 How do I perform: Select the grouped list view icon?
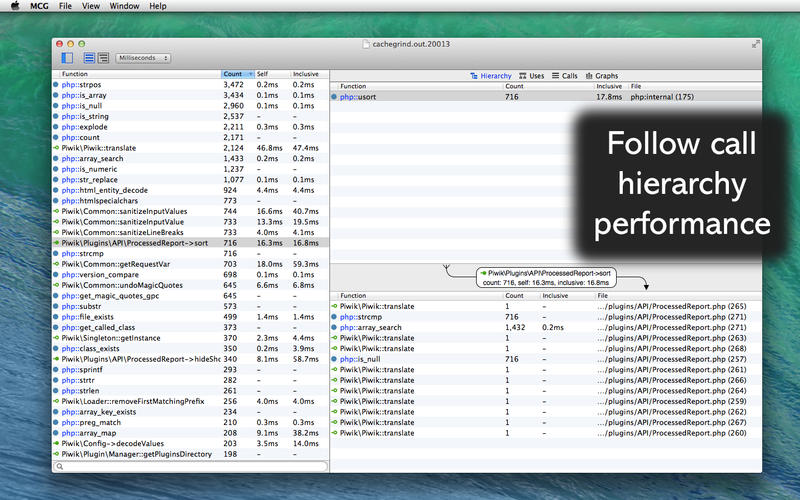103,58
